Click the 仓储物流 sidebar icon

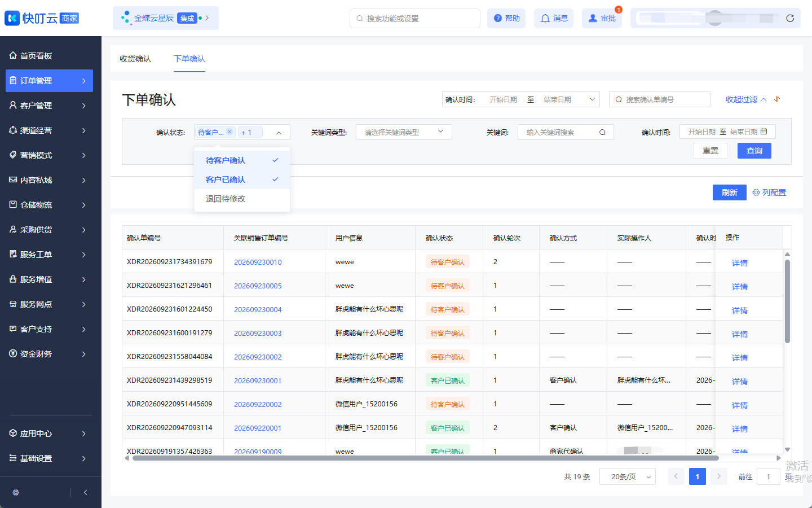click(13, 204)
